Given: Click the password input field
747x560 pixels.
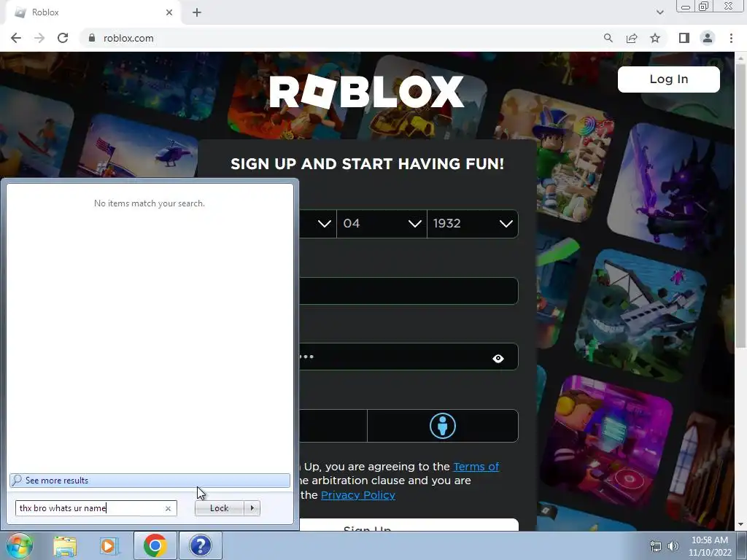Looking at the screenshot, I should [x=409, y=357].
